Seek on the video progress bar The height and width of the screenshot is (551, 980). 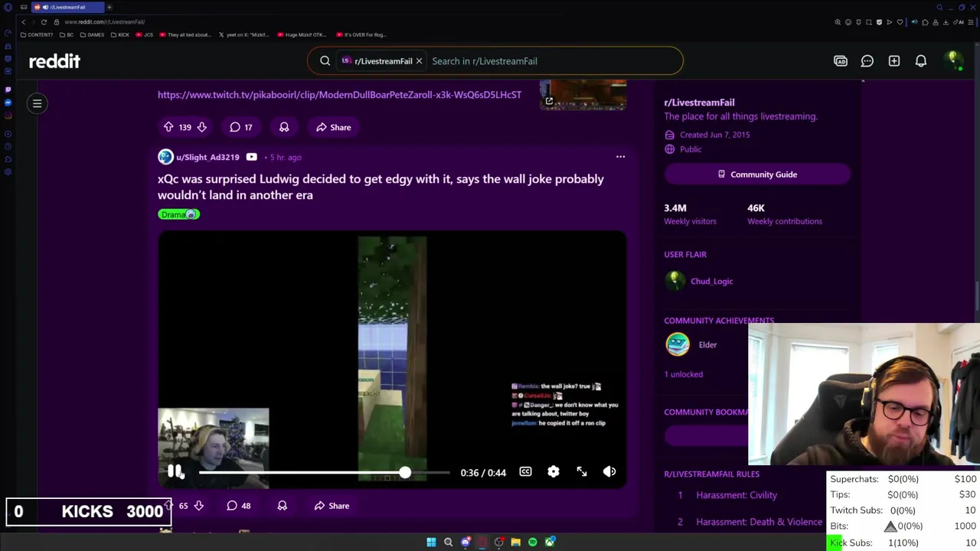pyautogui.click(x=324, y=472)
